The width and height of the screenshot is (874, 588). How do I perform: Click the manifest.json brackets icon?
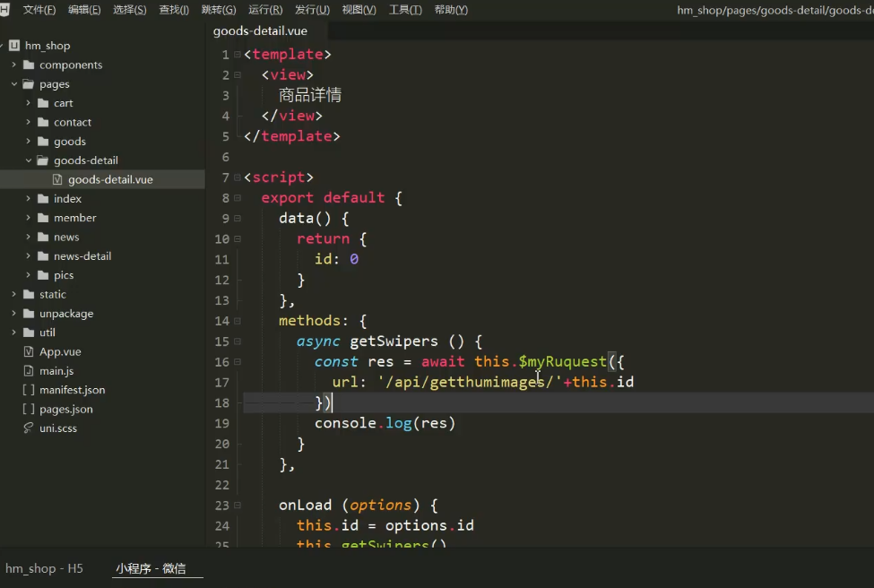tap(29, 390)
